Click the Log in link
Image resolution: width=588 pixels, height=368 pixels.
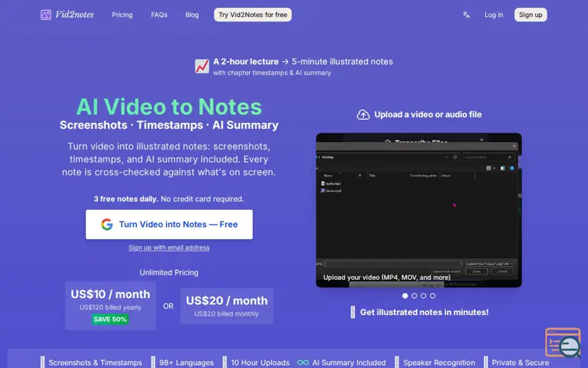click(493, 15)
